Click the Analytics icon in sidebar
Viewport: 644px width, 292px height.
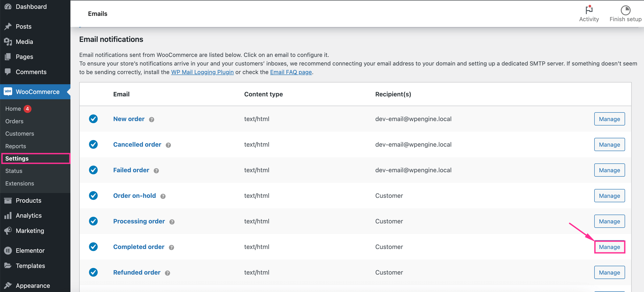[x=8, y=215]
